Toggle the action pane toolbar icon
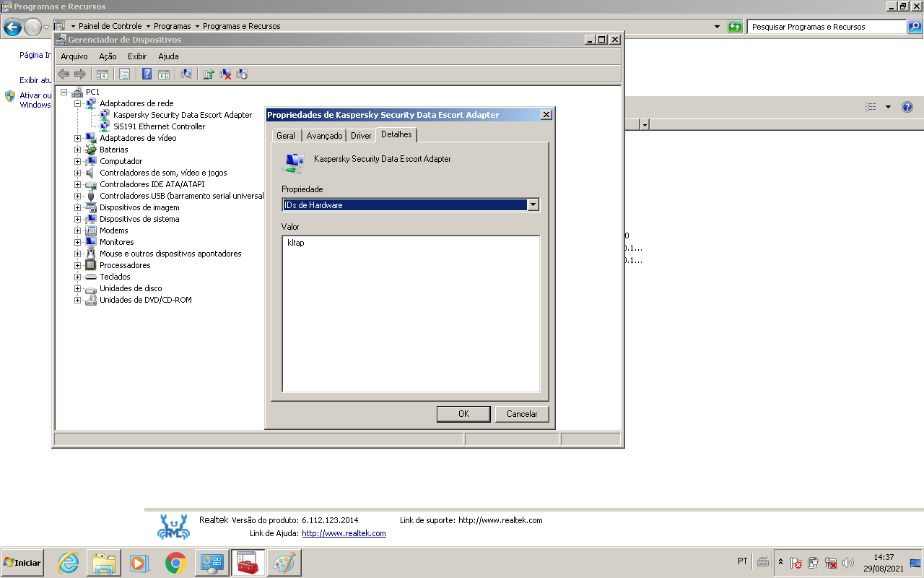Image resolution: width=924 pixels, height=578 pixels. [x=164, y=74]
